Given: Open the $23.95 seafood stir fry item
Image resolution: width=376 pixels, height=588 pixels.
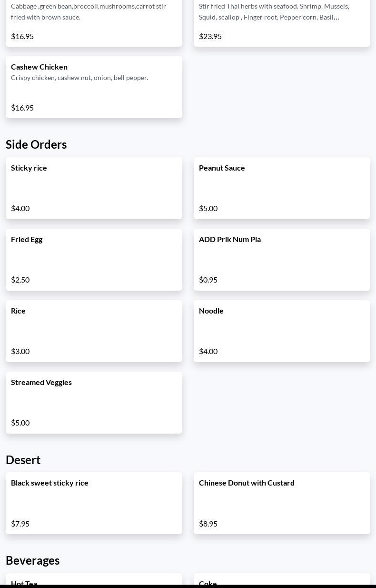Looking at the screenshot, I should (282, 21).
